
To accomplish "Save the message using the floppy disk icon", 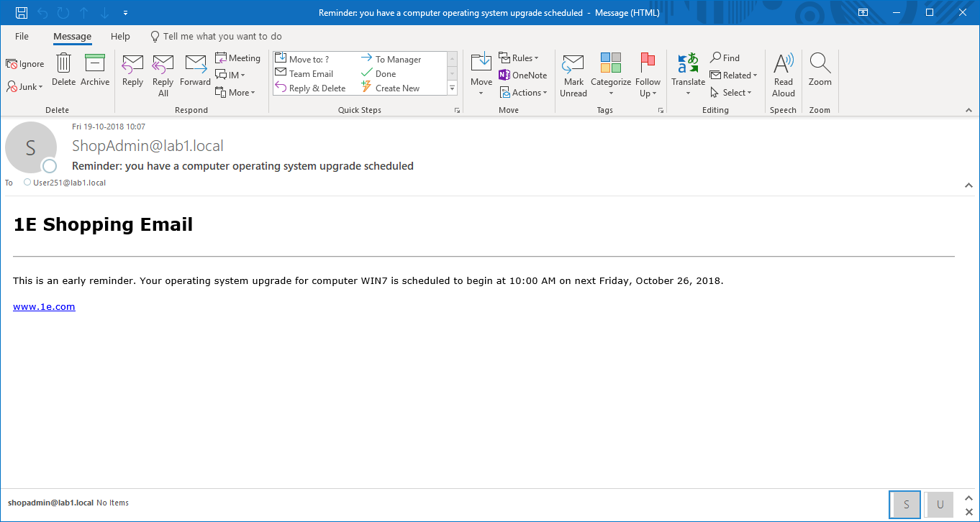I will point(22,13).
